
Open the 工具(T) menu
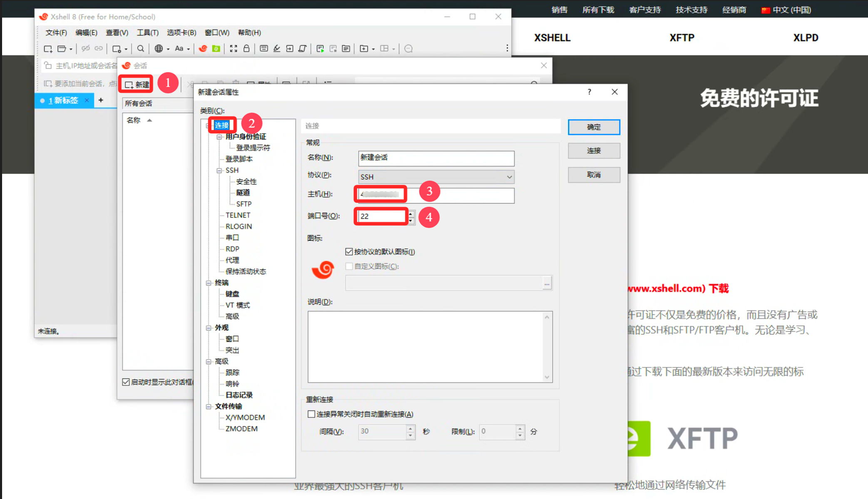pos(147,32)
